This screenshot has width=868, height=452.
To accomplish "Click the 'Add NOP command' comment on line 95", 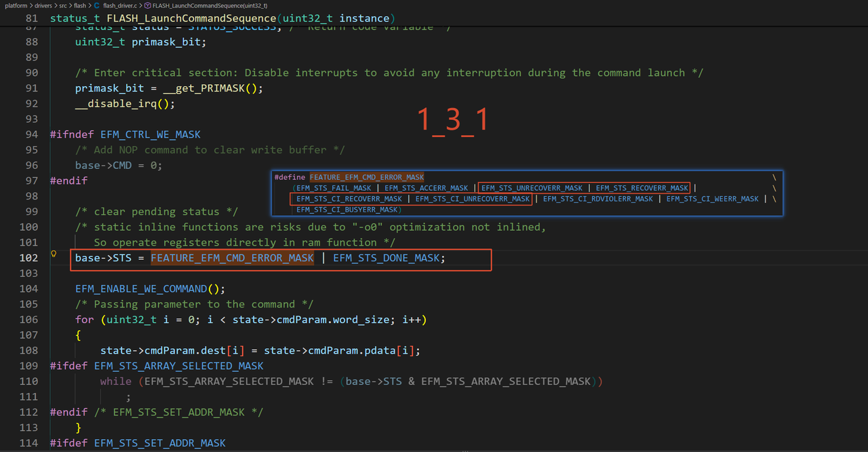I will pyautogui.click(x=210, y=150).
